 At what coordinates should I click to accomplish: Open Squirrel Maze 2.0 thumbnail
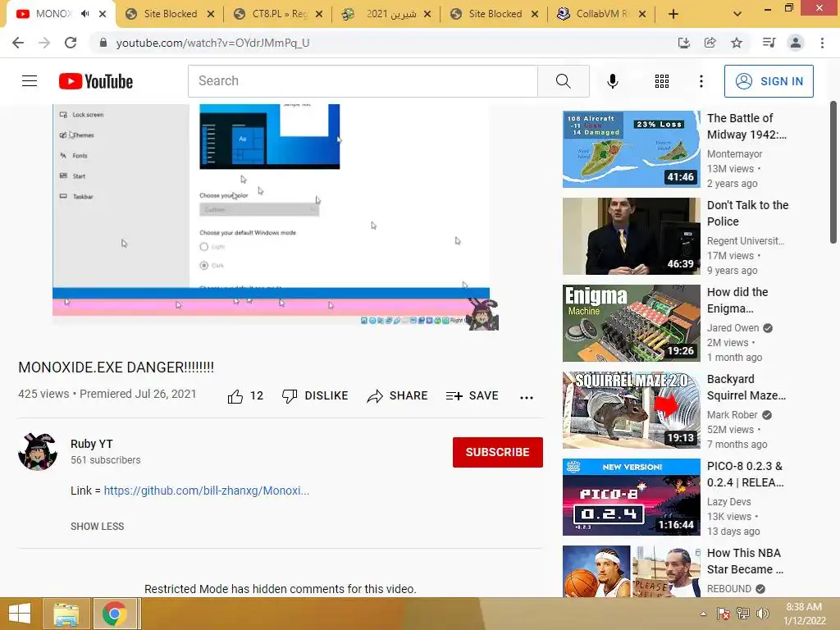[x=631, y=410]
